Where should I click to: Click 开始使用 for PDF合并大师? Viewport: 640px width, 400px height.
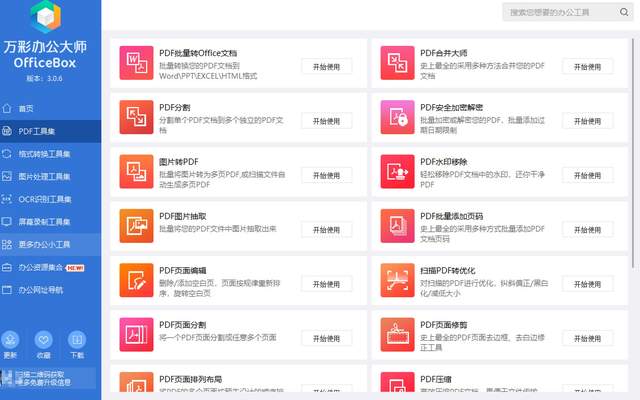coord(587,67)
